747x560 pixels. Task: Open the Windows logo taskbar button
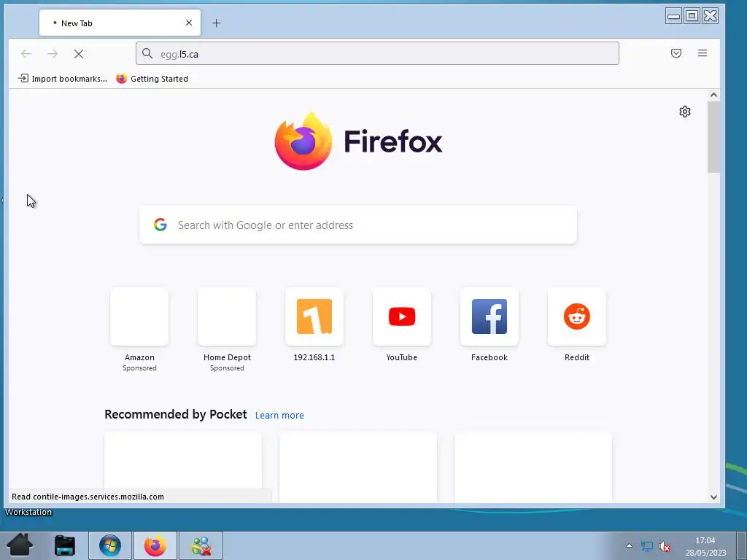110,545
